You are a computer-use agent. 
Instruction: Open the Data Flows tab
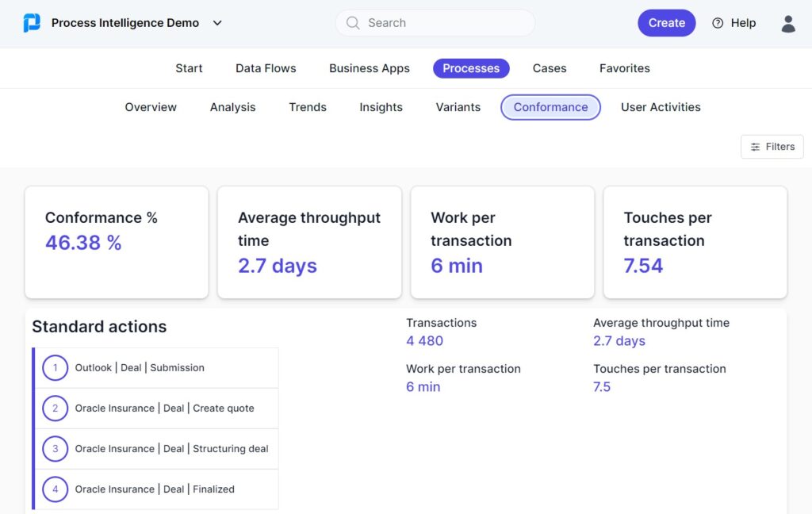click(x=266, y=68)
